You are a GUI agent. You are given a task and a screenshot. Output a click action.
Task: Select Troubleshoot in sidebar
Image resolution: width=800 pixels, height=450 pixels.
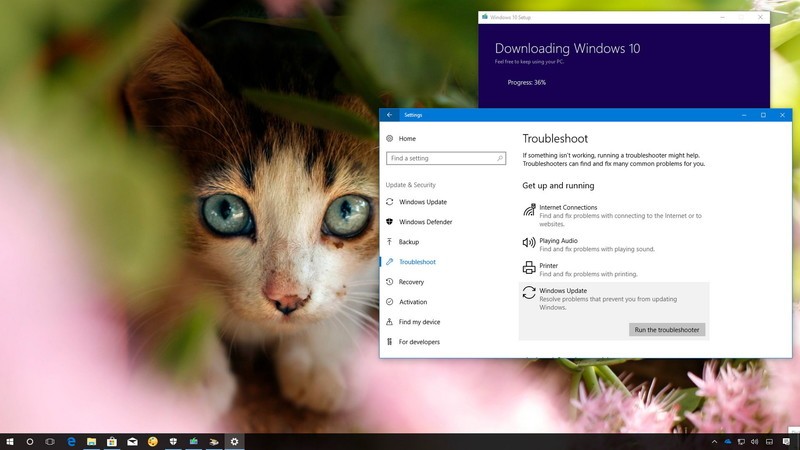tap(411, 262)
